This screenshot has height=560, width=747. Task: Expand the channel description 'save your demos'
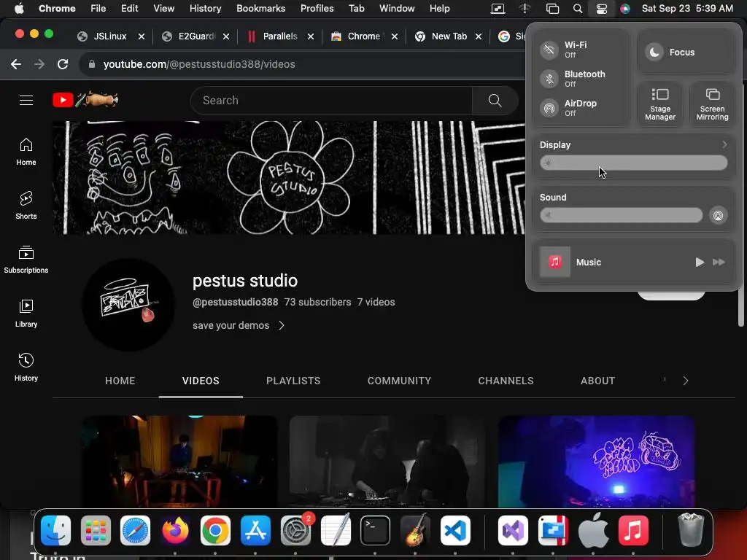239,326
